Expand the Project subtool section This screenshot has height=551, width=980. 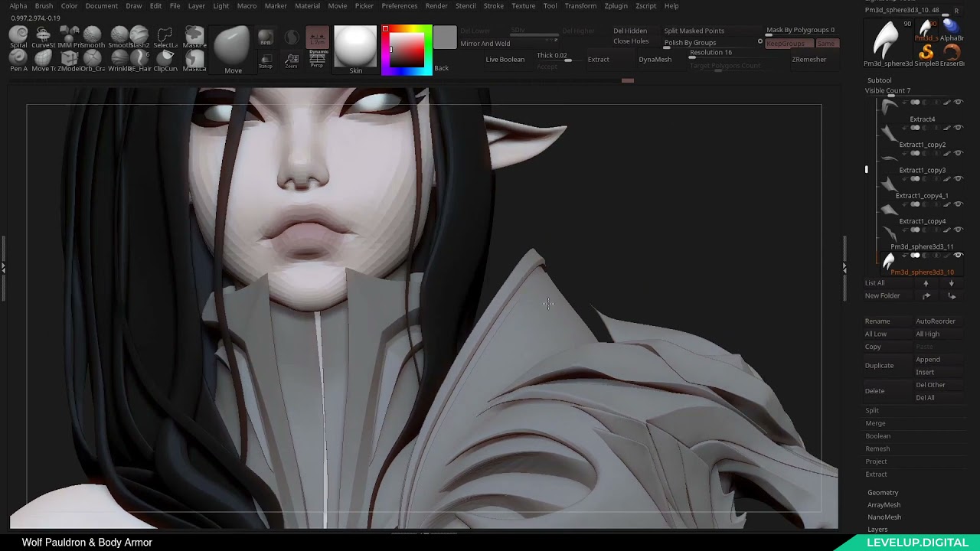click(876, 461)
